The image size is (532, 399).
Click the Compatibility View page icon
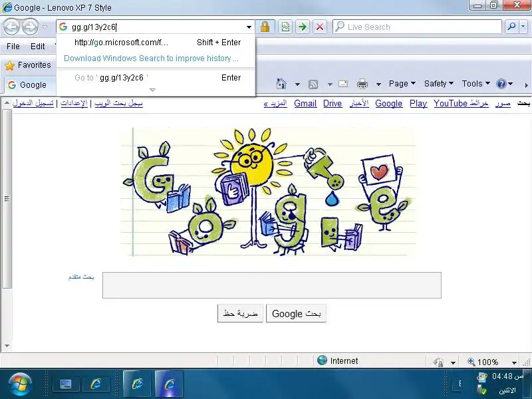pos(285,27)
